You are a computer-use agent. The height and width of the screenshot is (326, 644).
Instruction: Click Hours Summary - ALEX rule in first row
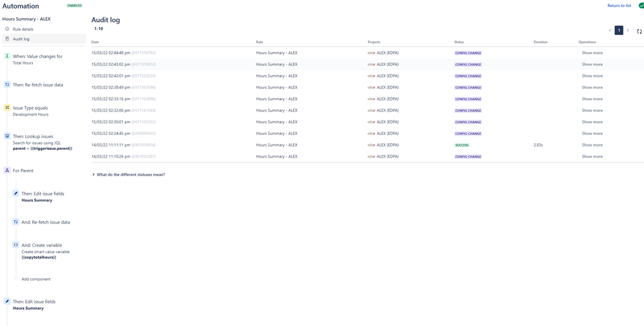[277, 53]
